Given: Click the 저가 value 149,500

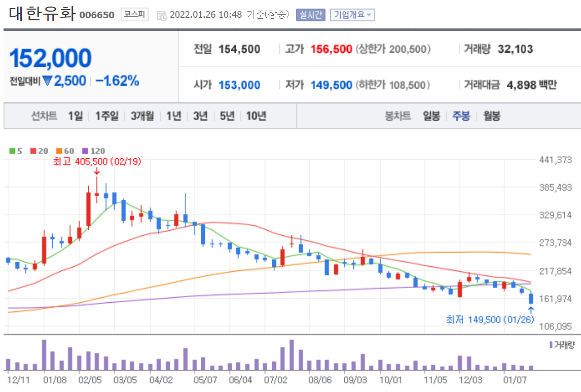Looking at the screenshot, I should [331, 85].
